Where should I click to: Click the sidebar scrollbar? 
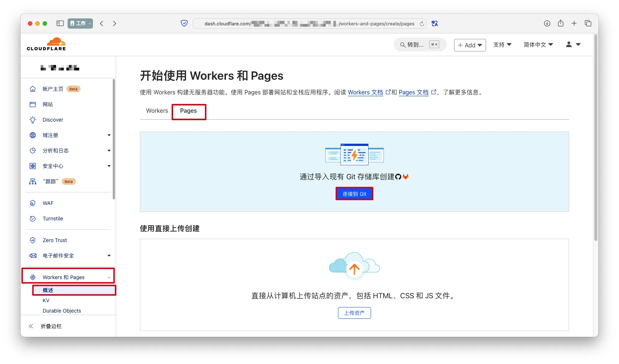pos(114,140)
